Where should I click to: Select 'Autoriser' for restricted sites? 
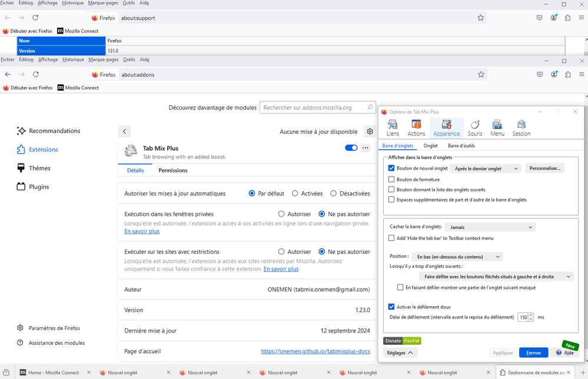pos(281,251)
